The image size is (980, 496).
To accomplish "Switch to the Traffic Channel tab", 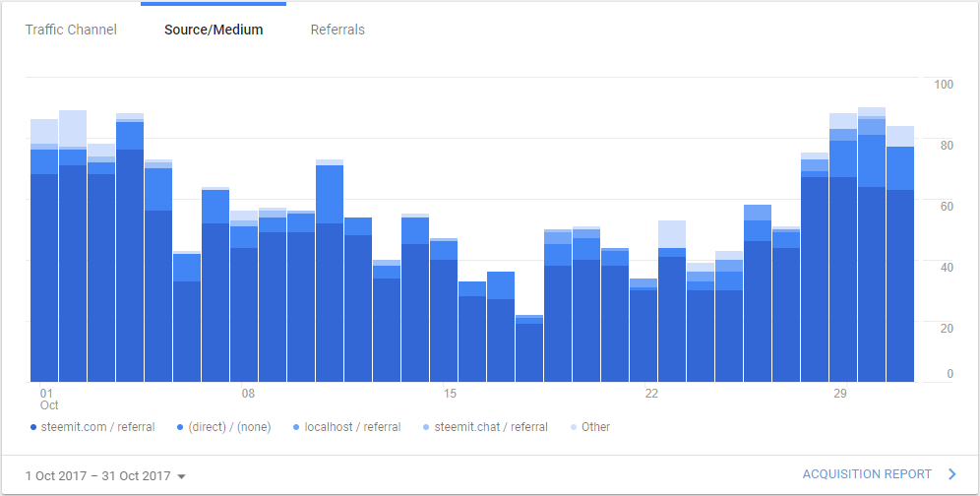I will click(x=71, y=30).
